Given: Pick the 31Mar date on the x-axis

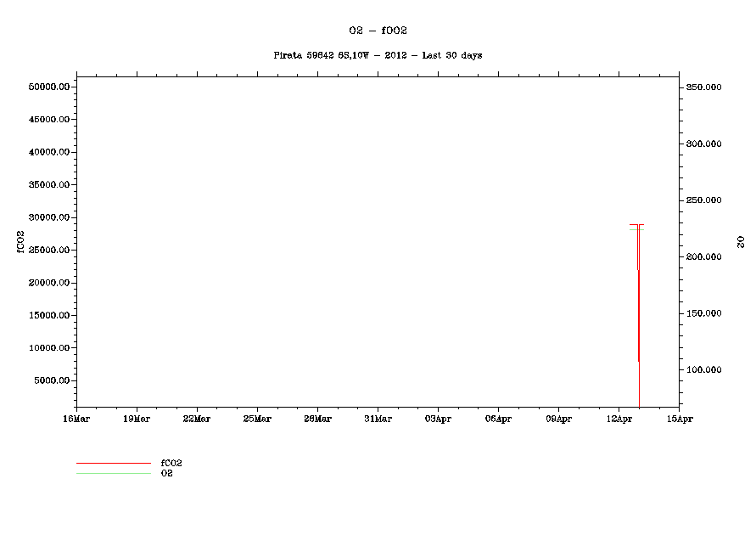Looking at the screenshot, I should [x=378, y=419].
